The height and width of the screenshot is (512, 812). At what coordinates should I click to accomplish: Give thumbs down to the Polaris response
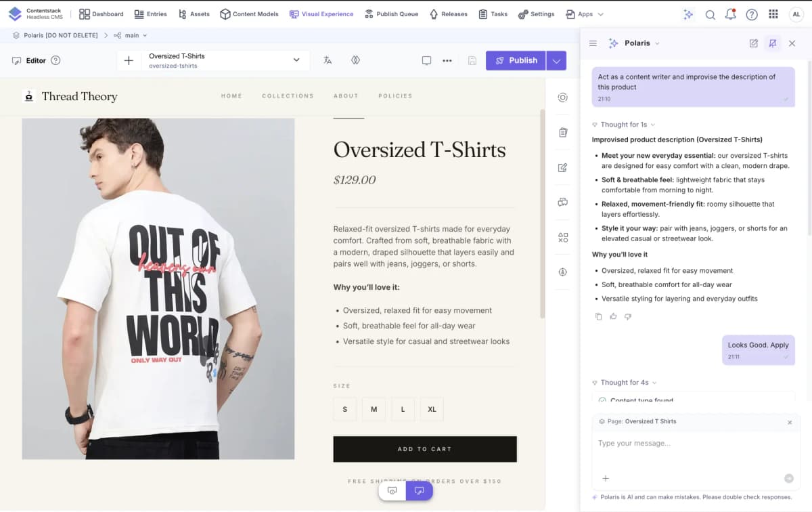628,316
